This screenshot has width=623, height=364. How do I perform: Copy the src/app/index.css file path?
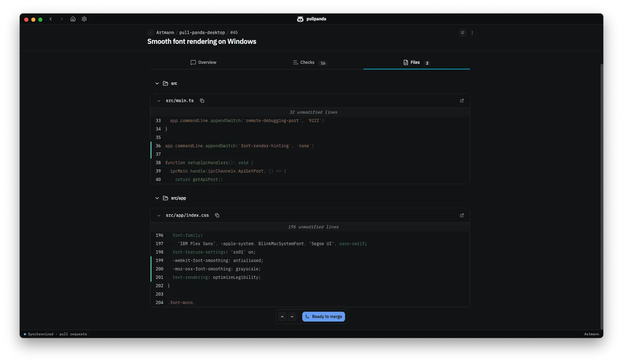(x=217, y=215)
